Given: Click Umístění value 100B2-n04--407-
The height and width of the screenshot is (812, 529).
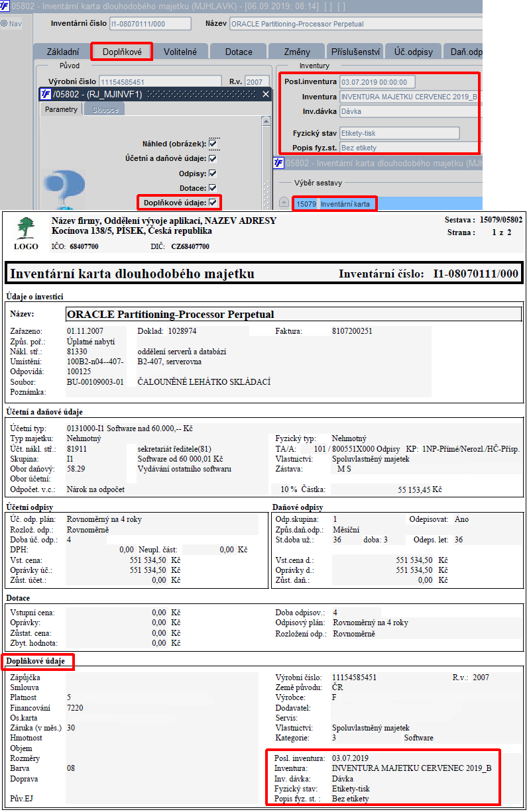Looking at the screenshot, I should [x=95, y=362].
